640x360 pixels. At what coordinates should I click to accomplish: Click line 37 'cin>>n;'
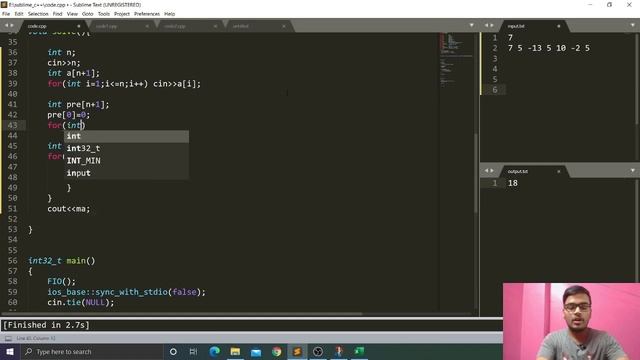[64, 63]
